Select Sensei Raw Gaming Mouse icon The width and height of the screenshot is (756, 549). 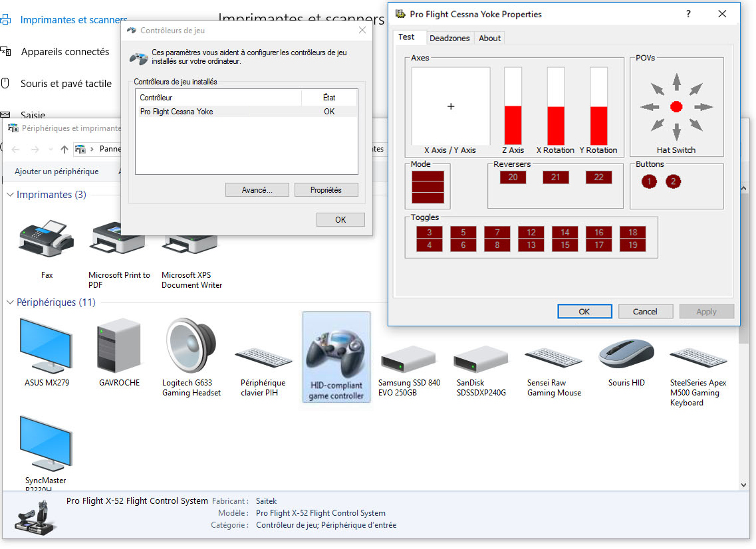tap(553, 359)
